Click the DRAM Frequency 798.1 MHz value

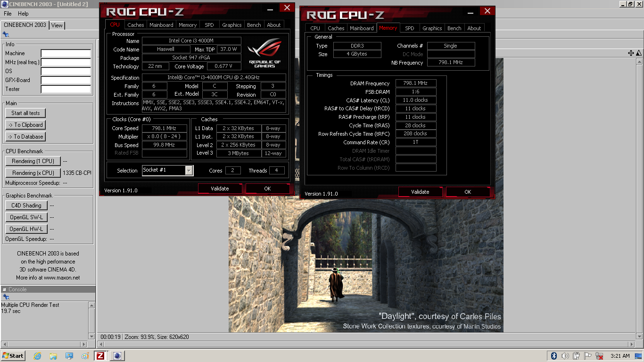tap(416, 83)
